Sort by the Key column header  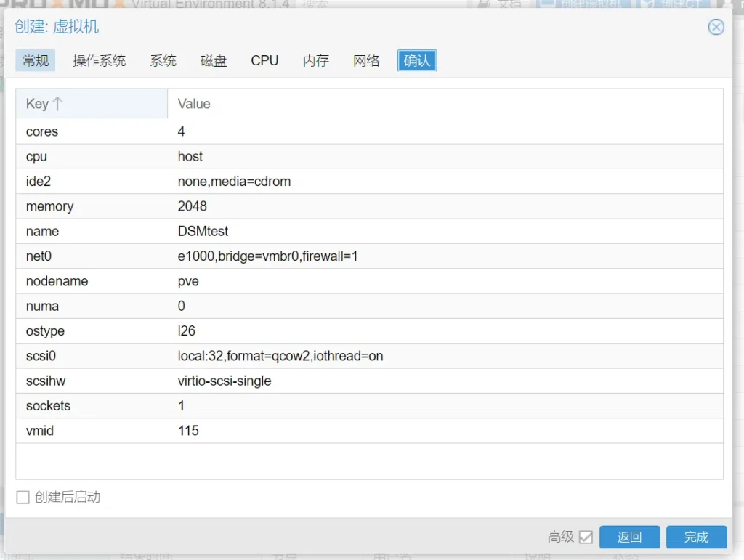click(x=91, y=104)
